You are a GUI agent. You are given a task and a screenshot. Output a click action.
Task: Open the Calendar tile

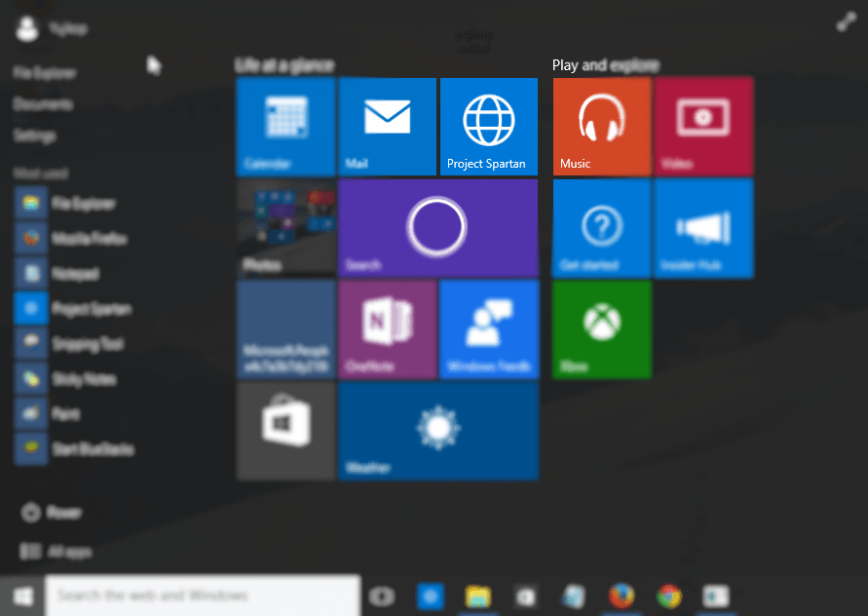(285, 127)
